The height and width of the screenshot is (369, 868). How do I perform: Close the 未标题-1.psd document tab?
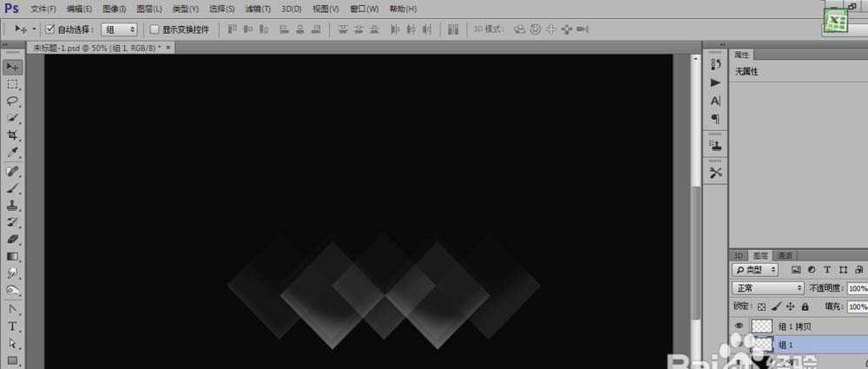point(167,48)
